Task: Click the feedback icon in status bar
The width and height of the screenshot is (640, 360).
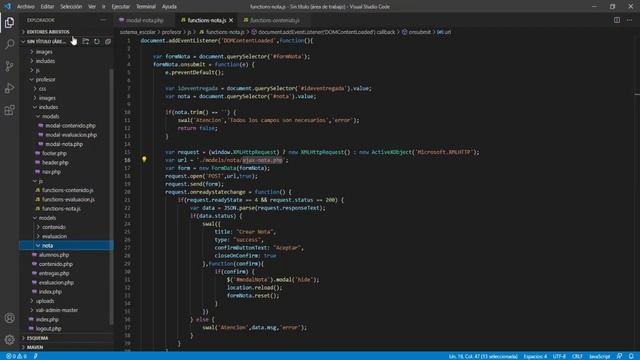Action: coord(619,356)
